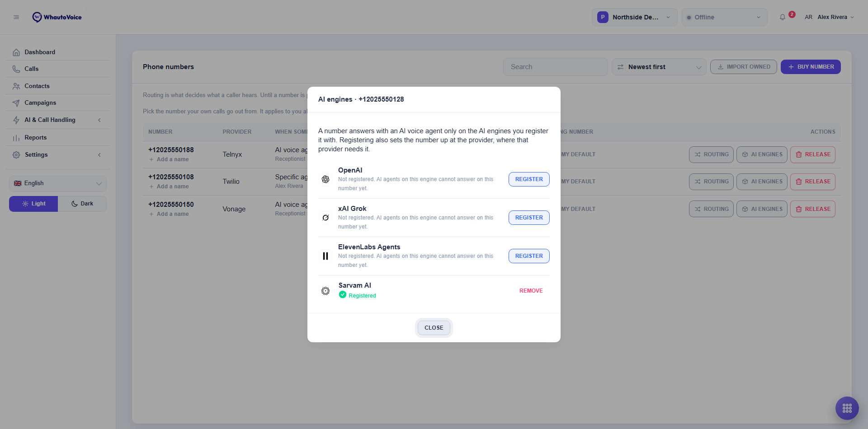This screenshot has width=868, height=429.
Task: Click the Dashboard home icon
Action: 16,52
